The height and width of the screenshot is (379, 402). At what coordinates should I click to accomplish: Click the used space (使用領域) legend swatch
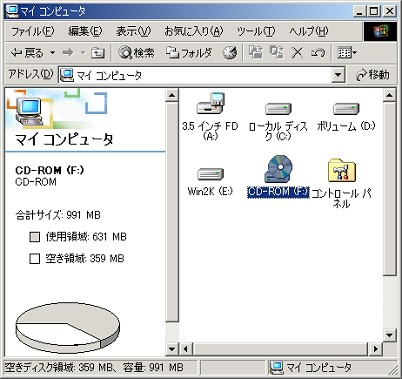click(34, 237)
